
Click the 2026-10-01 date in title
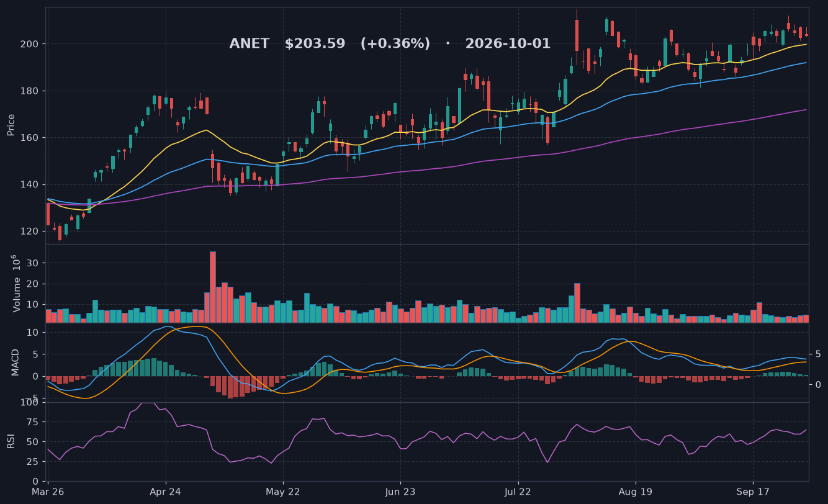(x=508, y=44)
